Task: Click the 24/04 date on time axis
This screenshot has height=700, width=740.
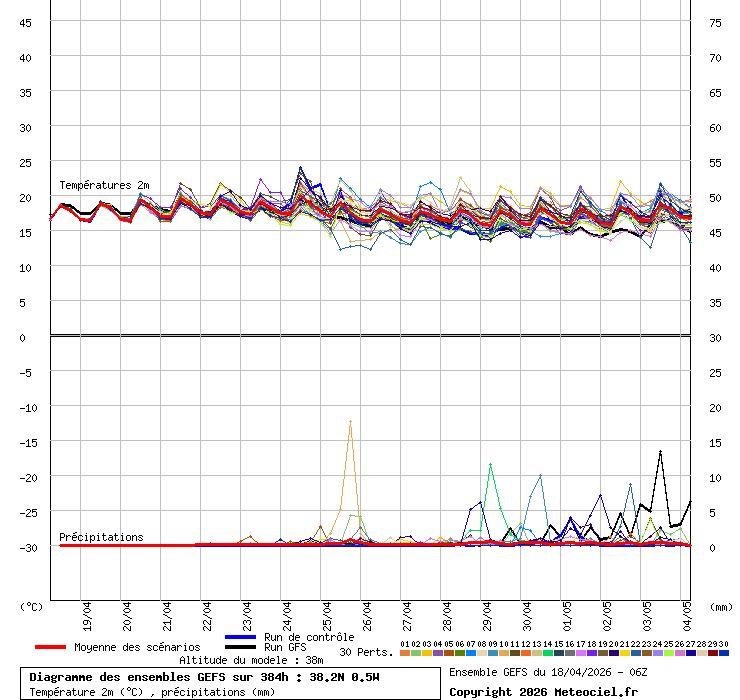Action: (x=288, y=612)
